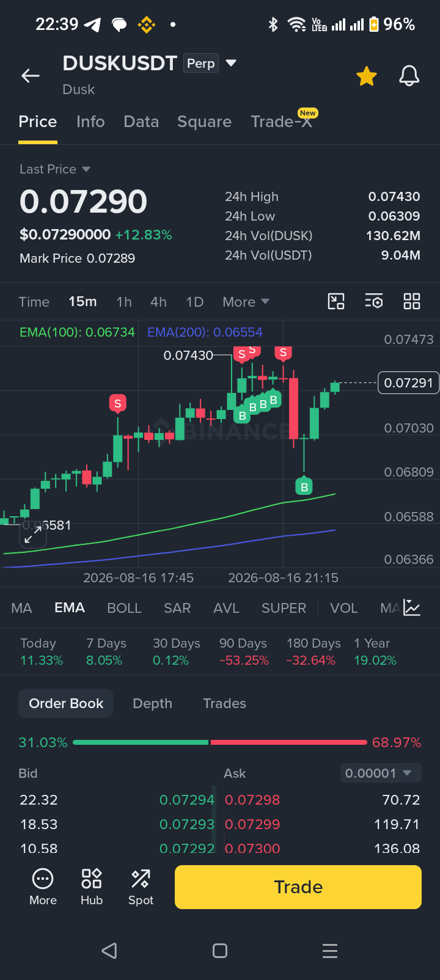Open the Info tab

point(90,122)
